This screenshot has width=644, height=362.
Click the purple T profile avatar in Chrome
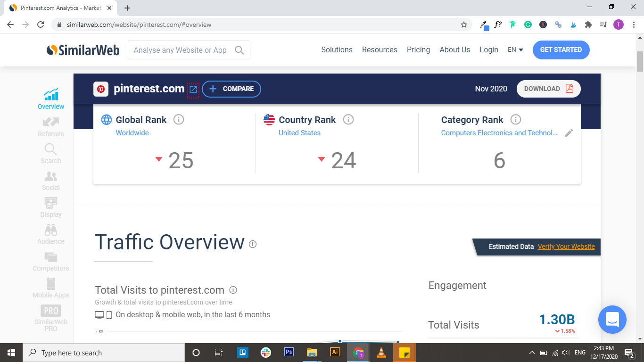tap(619, 25)
